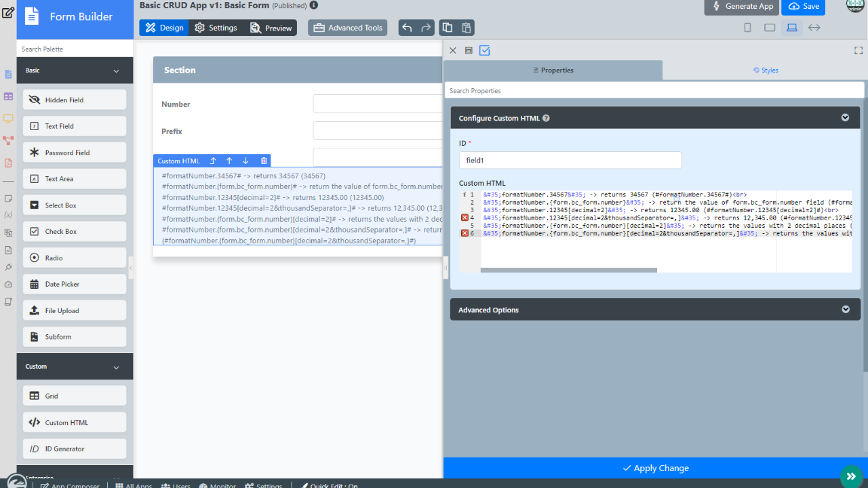Switch to tablet preview icon

coord(770,28)
